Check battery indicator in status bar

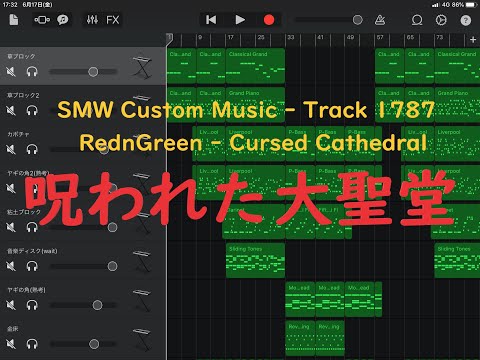tap(471, 5)
